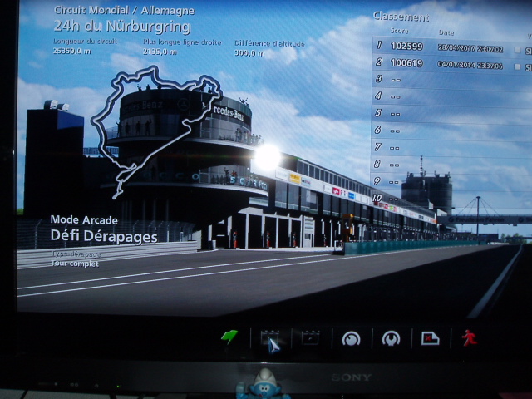Click the Classement panel title

401,17
